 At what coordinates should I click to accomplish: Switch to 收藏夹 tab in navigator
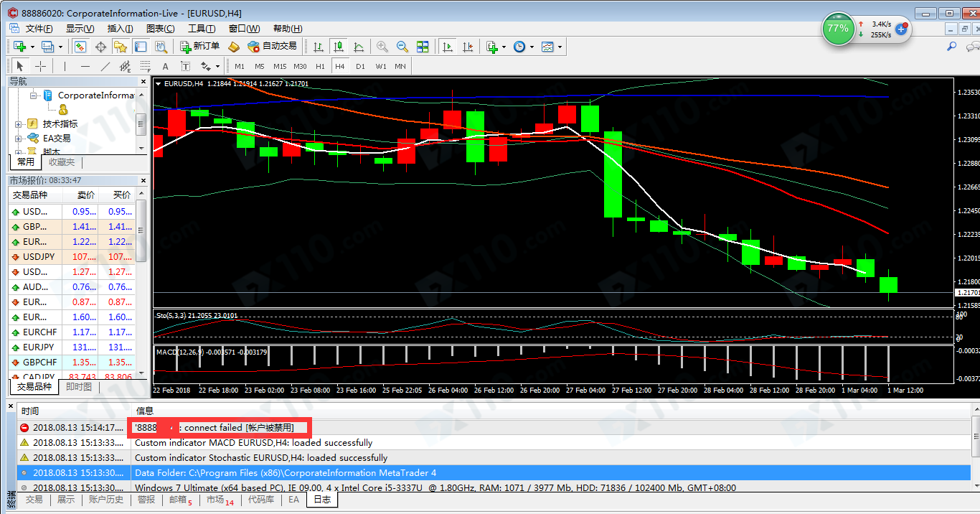coord(62,162)
